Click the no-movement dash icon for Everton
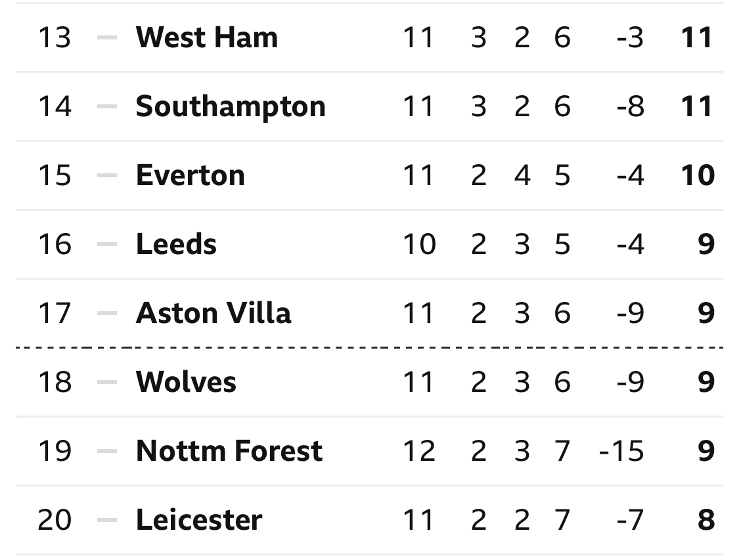 [x=107, y=175]
